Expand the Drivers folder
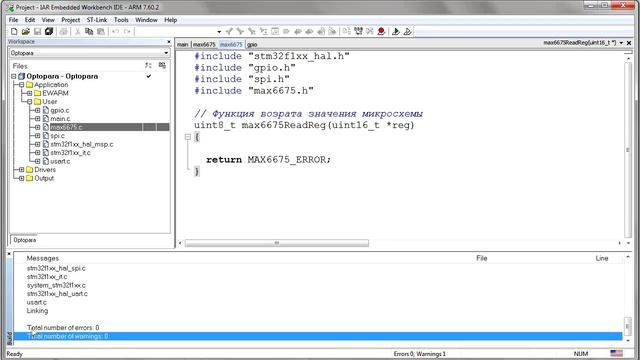Viewport: 640px width, 360px height. point(22,170)
